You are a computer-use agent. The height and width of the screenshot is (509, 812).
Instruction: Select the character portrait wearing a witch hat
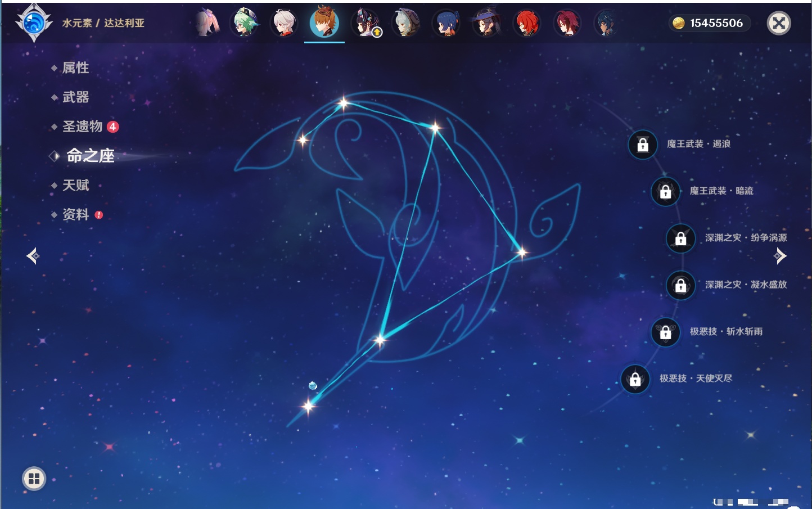tap(486, 23)
